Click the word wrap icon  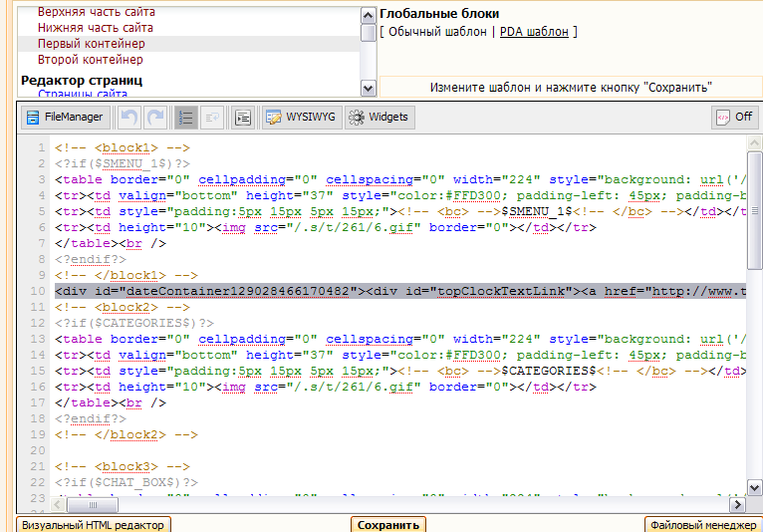pos(212,118)
